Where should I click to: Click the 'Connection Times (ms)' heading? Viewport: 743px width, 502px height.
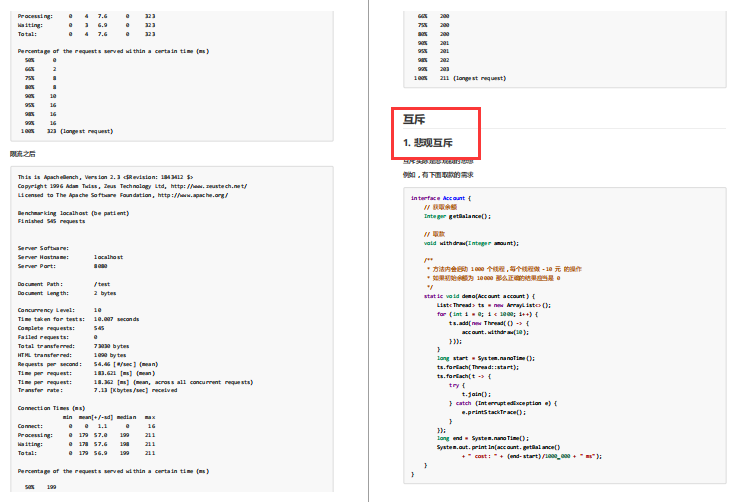[51, 408]
